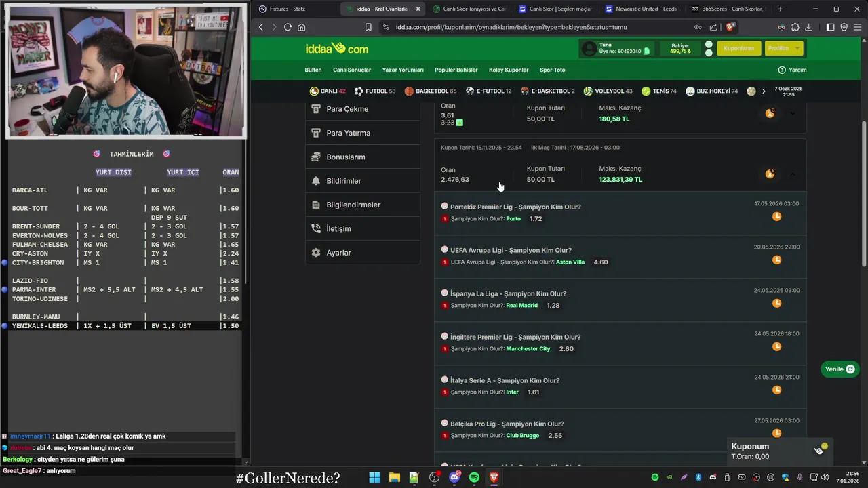Open the Kolay Kuponlar menu item
Screen dimensions: 868x488
click(x=509, y=70)
